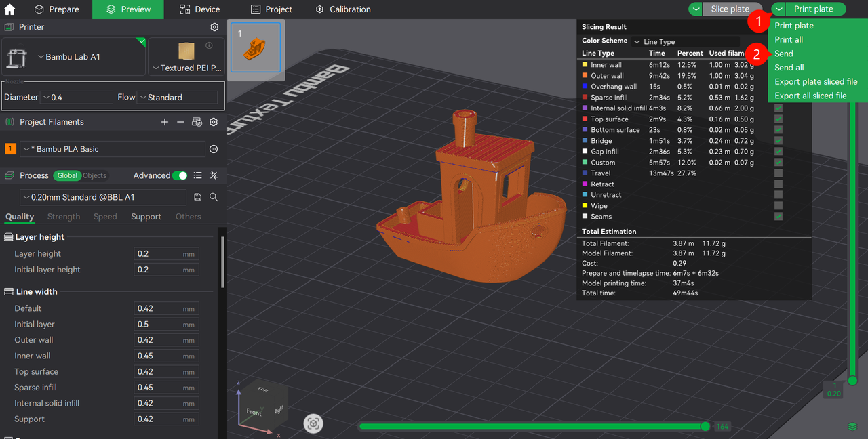Screen dimensions: 868x439
Task: Click the view reset icon below the model
Action: click(x=313, y=423)
